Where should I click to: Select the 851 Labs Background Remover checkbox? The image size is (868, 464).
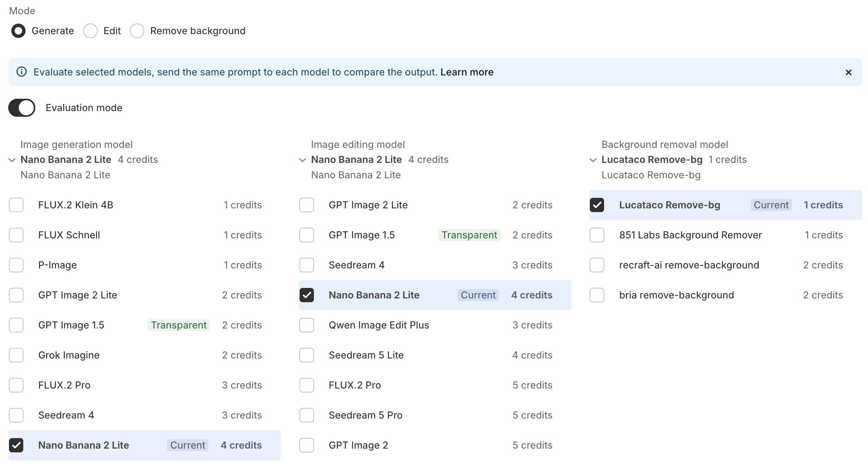click(597, 235)
